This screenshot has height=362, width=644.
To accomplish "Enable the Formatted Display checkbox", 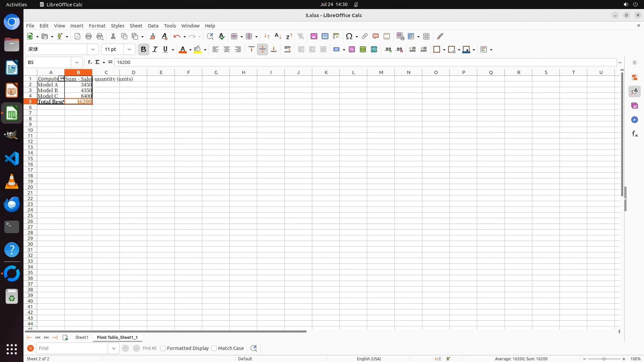I will coord(163,348).
